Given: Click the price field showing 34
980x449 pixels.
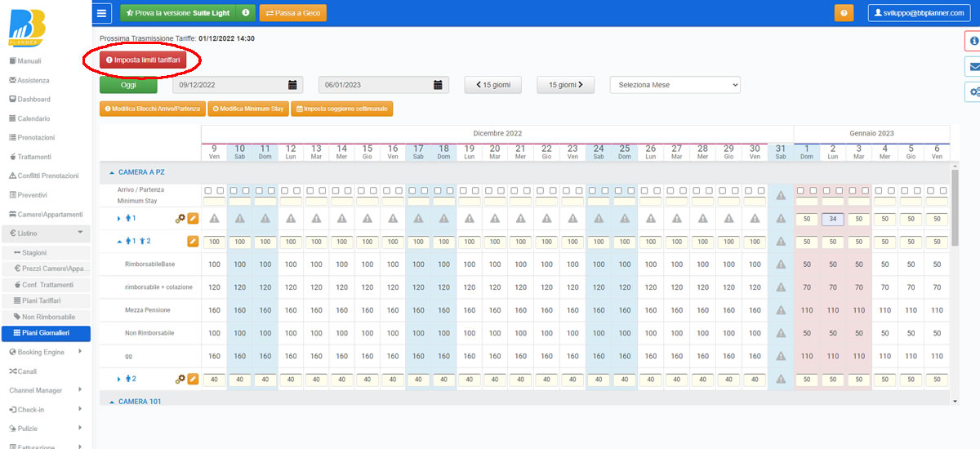Looking at the screenshot, I should pyautogui.click(x=832, y=219).
